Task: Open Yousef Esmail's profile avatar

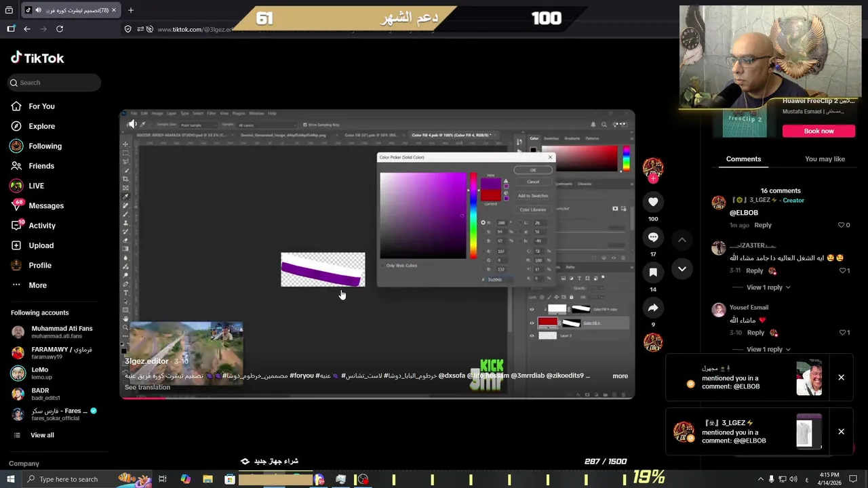Action: click(x=719, y=310)
